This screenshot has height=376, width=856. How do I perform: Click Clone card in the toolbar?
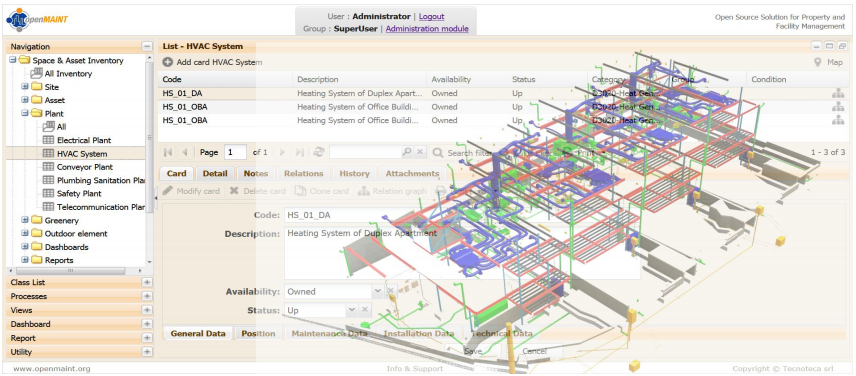pos(322,191)
